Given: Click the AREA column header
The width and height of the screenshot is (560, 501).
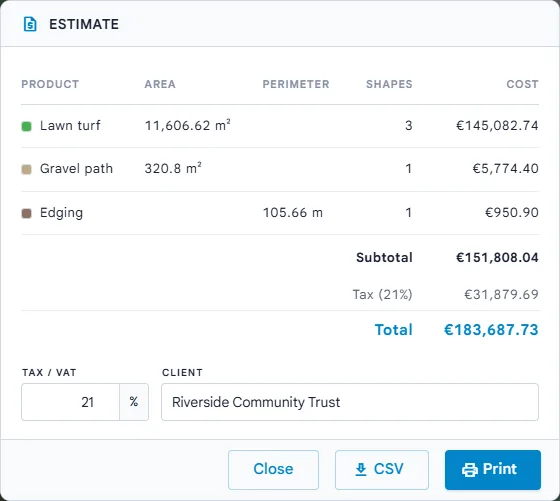Looking at the screenshot, I should (160, 84).
